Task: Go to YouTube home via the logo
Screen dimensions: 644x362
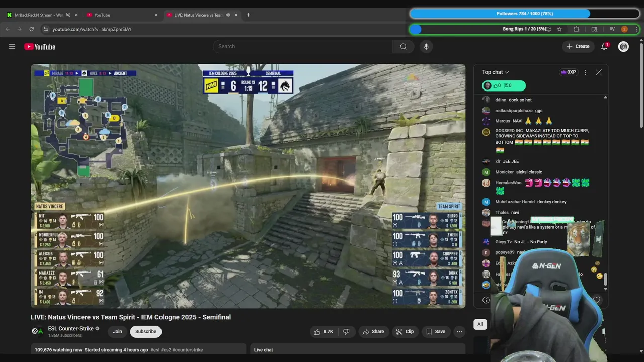Action: (x=40, y=47)
